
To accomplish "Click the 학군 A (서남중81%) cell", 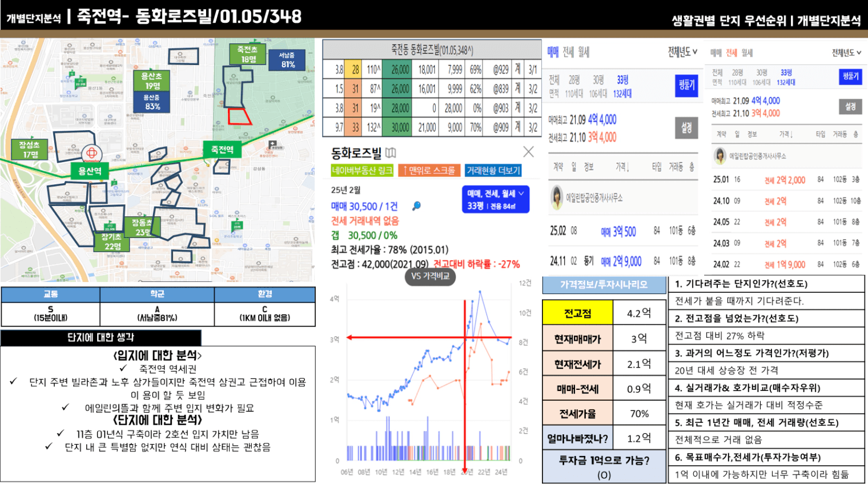I will pos(157,314).
